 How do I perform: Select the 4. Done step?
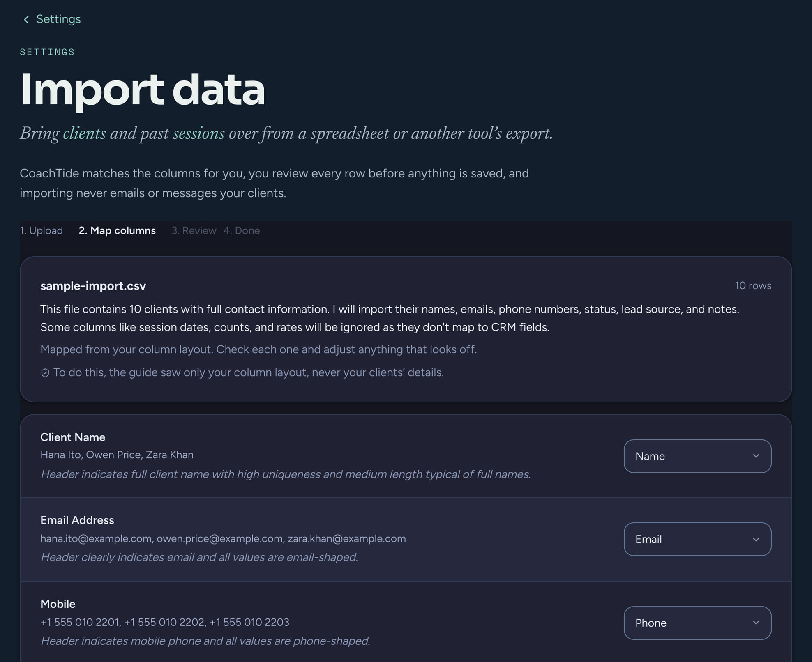pos(242,230)
